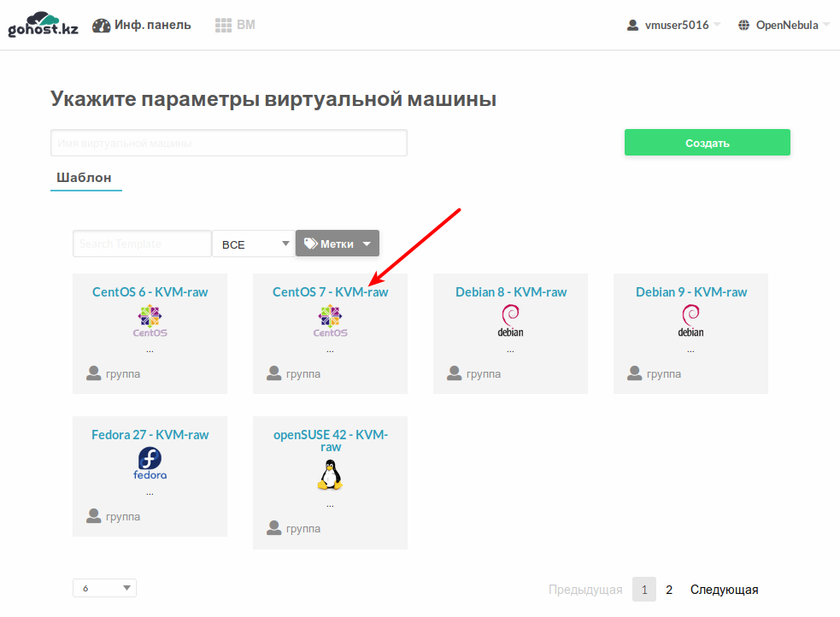
Task: Go to Инф. панель dashboard
Action: pyautogui.click(x=142, y=25)
